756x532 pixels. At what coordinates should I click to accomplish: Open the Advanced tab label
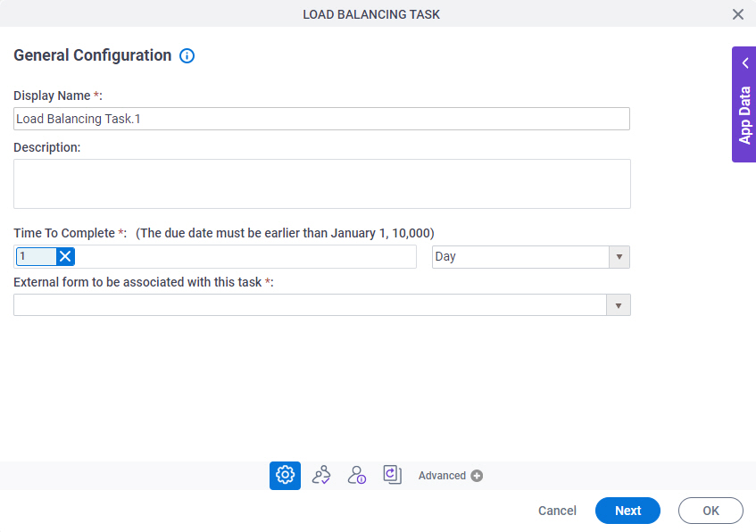tap(442, 476)
